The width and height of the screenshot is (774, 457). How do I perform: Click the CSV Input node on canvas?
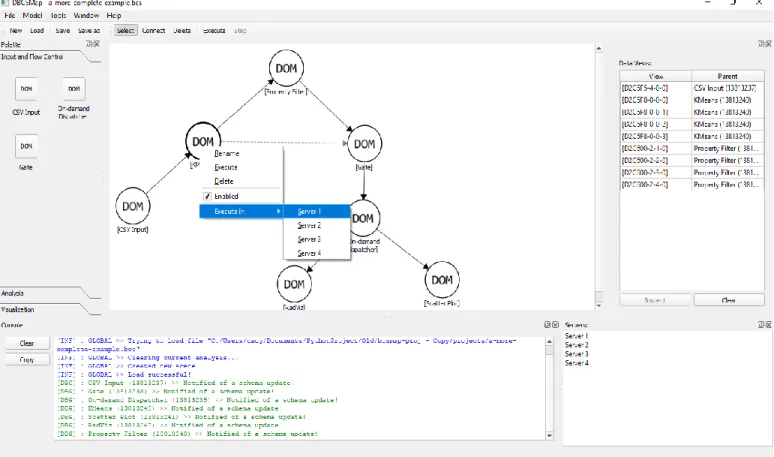click(133, 206)
